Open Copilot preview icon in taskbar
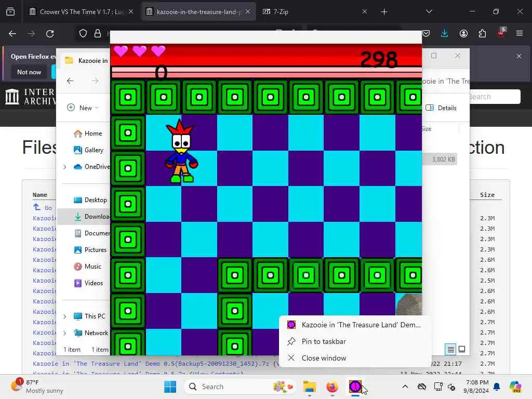Screen dimensions: 532x399 (x=515, y=387)
